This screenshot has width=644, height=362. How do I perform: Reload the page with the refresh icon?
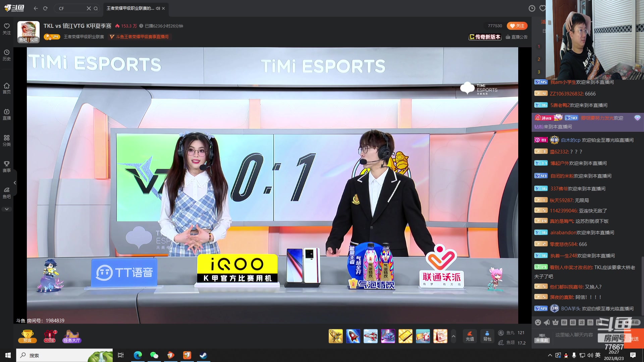coord(45,8)
